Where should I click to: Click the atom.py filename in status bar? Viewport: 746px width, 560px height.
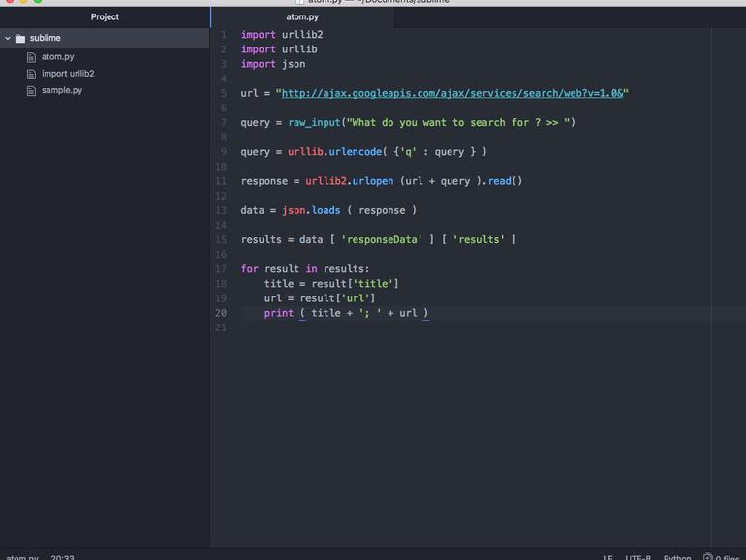pyautogui.click(x=21, y=557)
